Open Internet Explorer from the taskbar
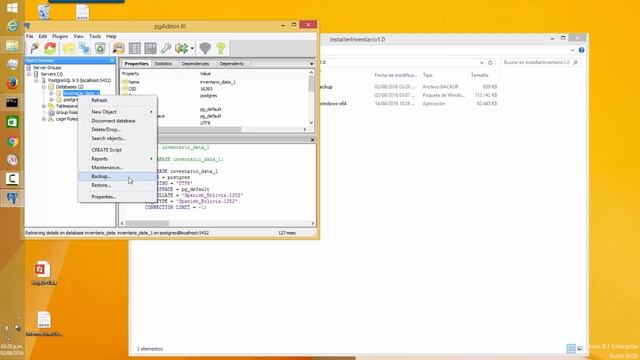Viewport: 640px width, 360px height. [12, 26]
